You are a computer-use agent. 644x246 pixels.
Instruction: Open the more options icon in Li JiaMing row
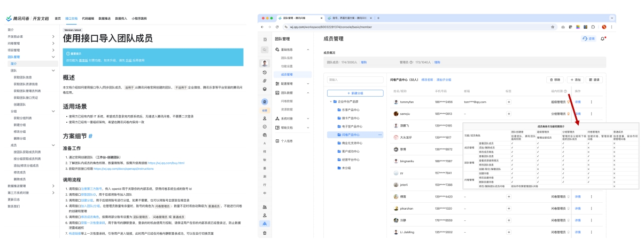pos(591,233)
